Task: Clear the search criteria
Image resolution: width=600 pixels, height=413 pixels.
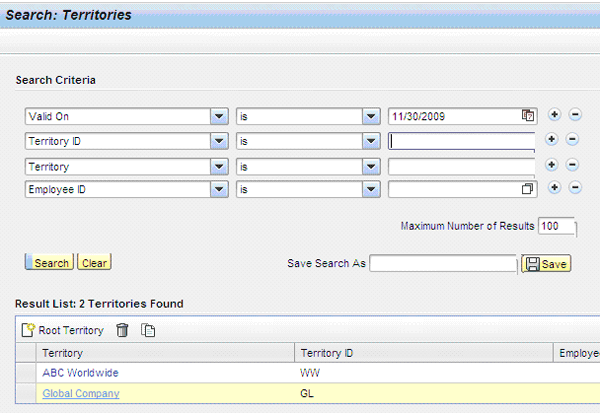Action: coord(94,263)
